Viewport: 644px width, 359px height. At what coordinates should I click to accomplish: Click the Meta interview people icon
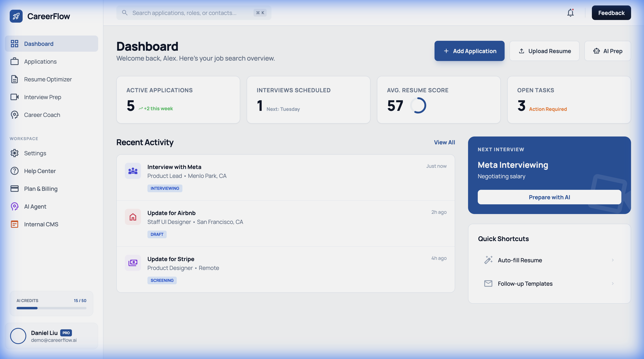point(133,171)
